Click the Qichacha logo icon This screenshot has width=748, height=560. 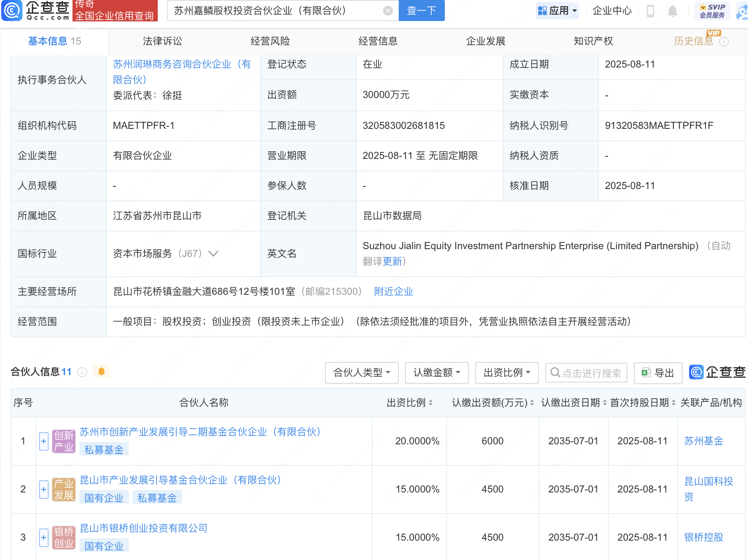pos(12,10)
